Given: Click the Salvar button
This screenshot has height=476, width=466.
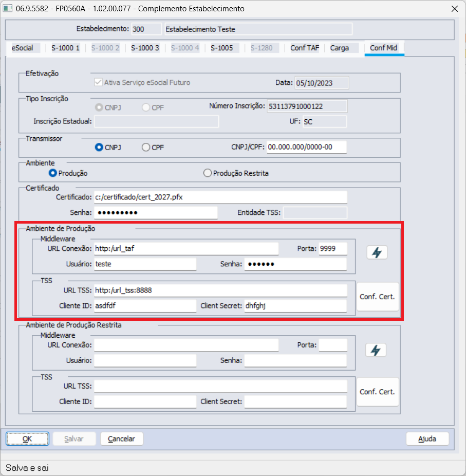Looking at the screenshot, I should click(x=74, y=438).
